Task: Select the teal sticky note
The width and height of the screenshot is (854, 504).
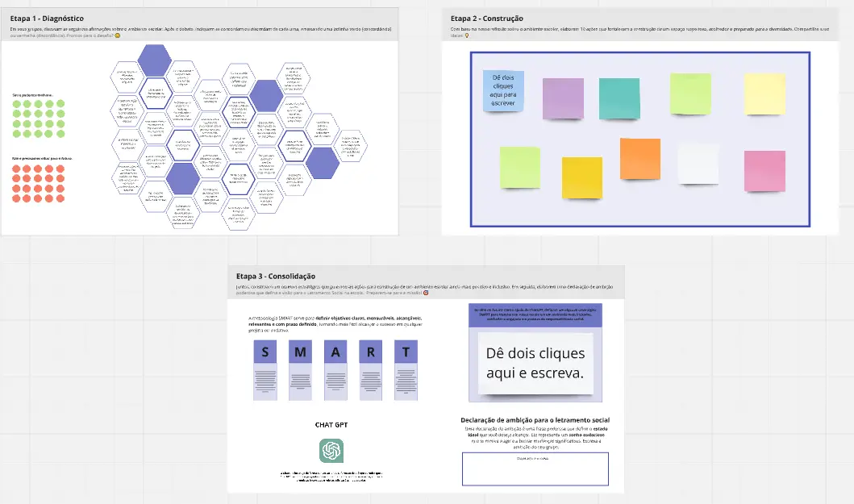Action: click(619, 98)
